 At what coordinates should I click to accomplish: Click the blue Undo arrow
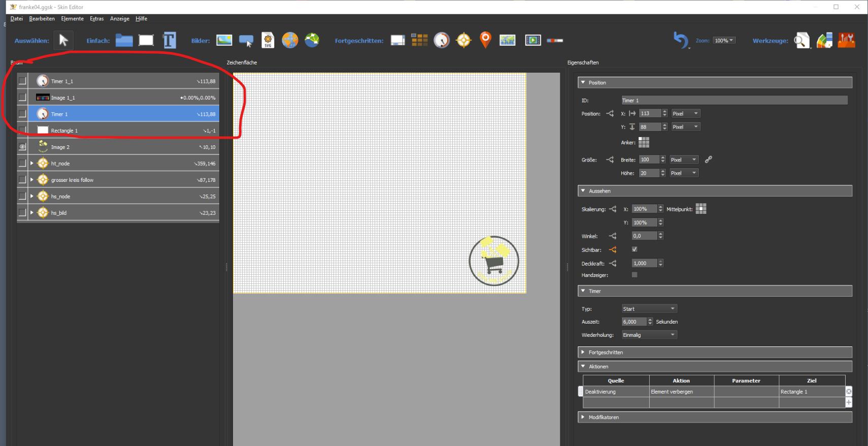680,40
